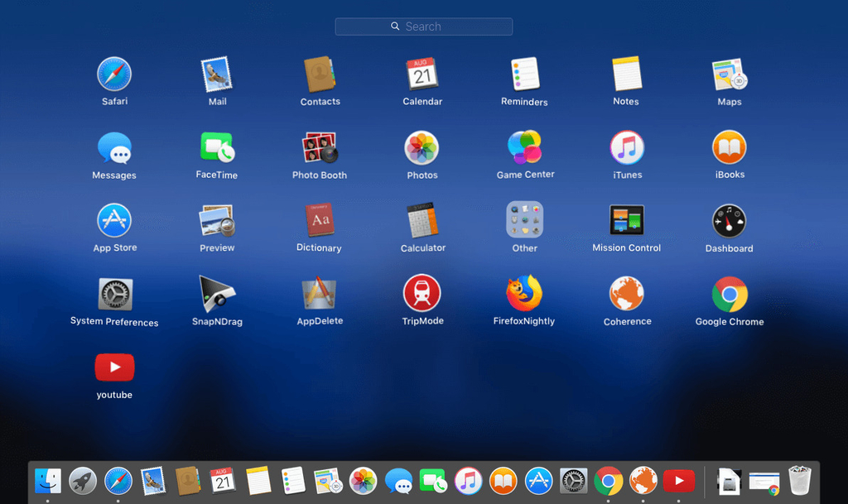This screenshot has height=504, width=848.
Task: Click the Launchpad rocket in the Dock
Action: pos(83,481)
